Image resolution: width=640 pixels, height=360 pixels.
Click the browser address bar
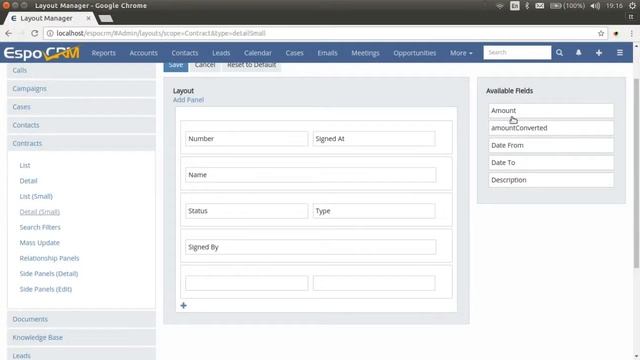(318, 33)
